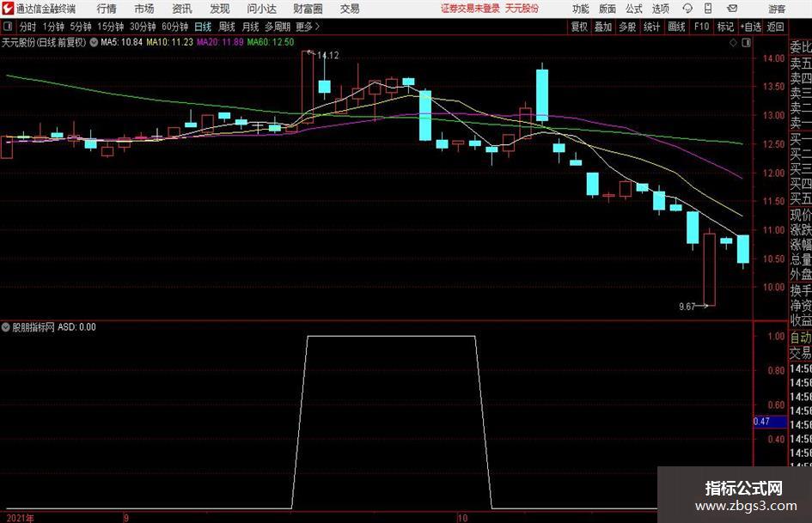Open the 财富圈 menu

point(308,9)
